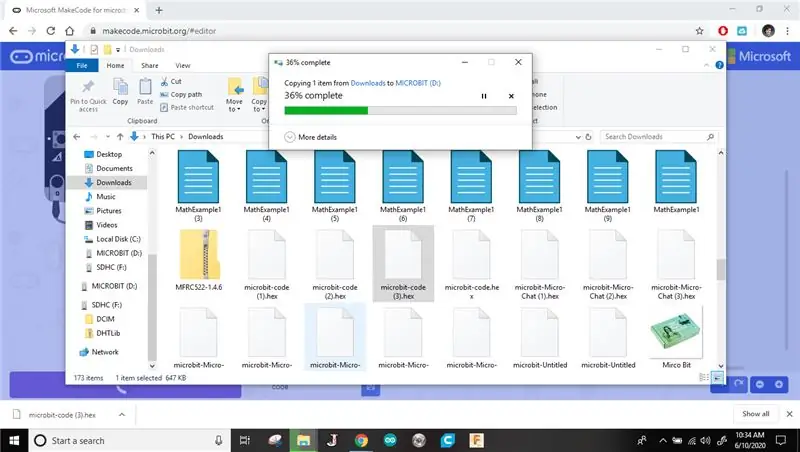Viewport: 800px width, 452px height.
Task: Click the MICROBIT (D:) destination link
Action: coord(418,83)
